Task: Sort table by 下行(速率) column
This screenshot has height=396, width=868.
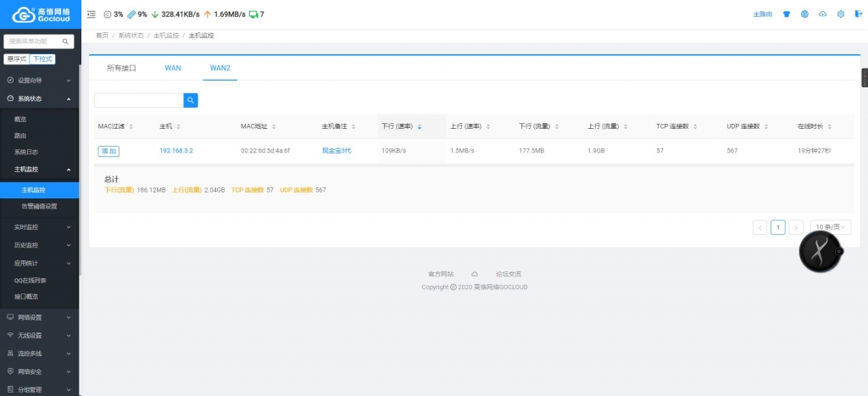Action: (402, 126)
